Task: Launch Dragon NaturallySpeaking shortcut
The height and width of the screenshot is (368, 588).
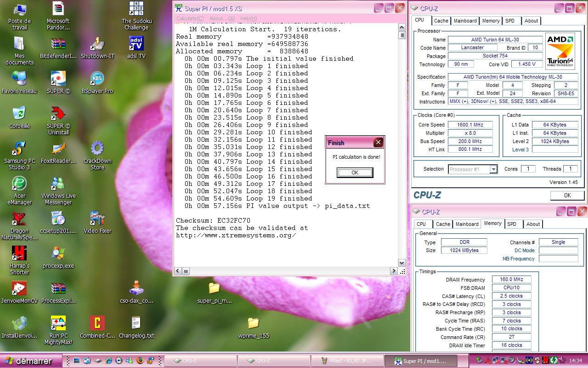Action: [19, 226]
